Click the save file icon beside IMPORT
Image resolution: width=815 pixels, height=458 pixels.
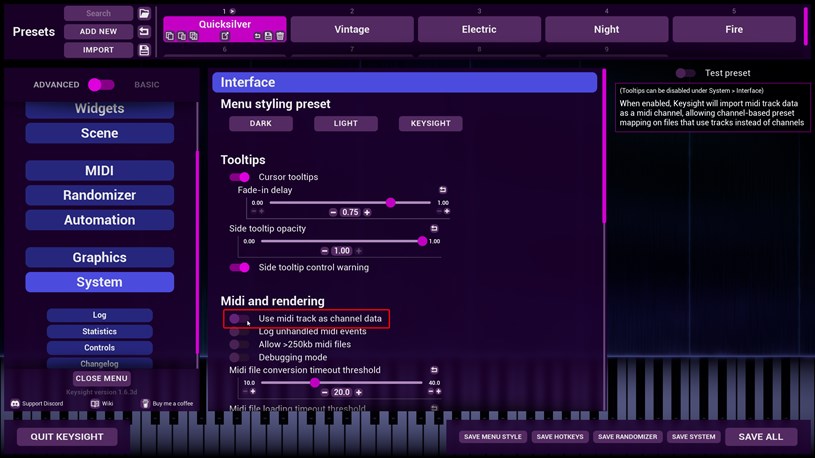click(x=144, y=50)
